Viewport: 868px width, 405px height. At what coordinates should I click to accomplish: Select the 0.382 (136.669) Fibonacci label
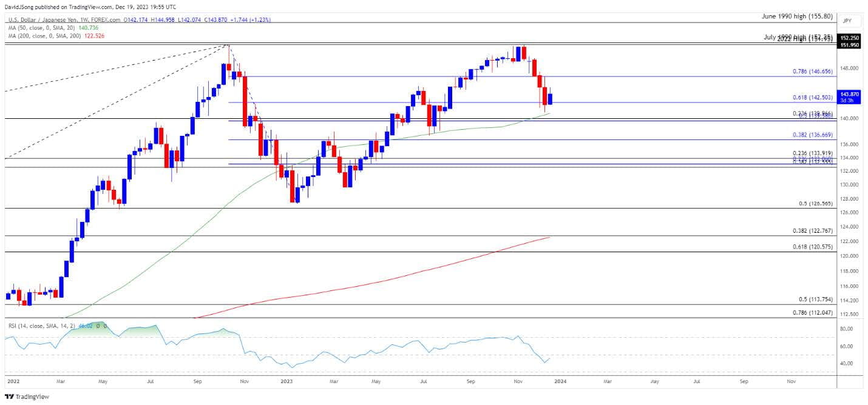click(813, 135)
